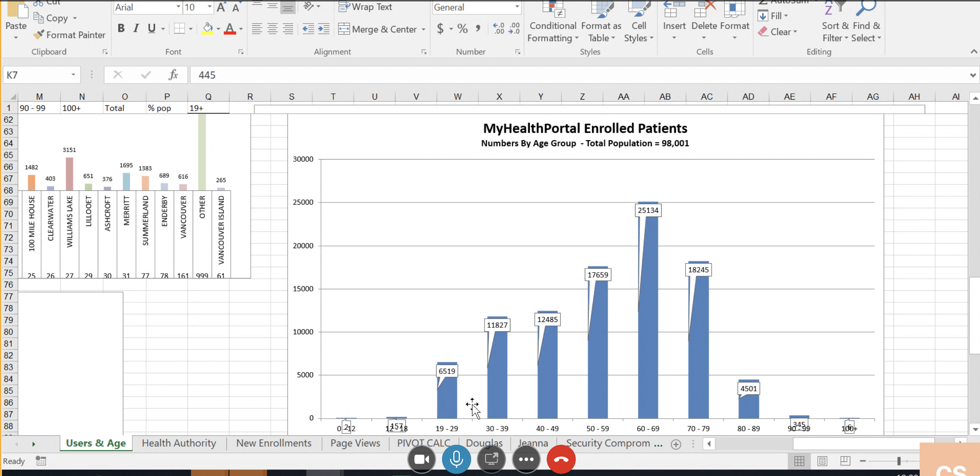Click the fill color bucket icon
The width and height of the screenshot is (980, 476).
pos(207,28)
